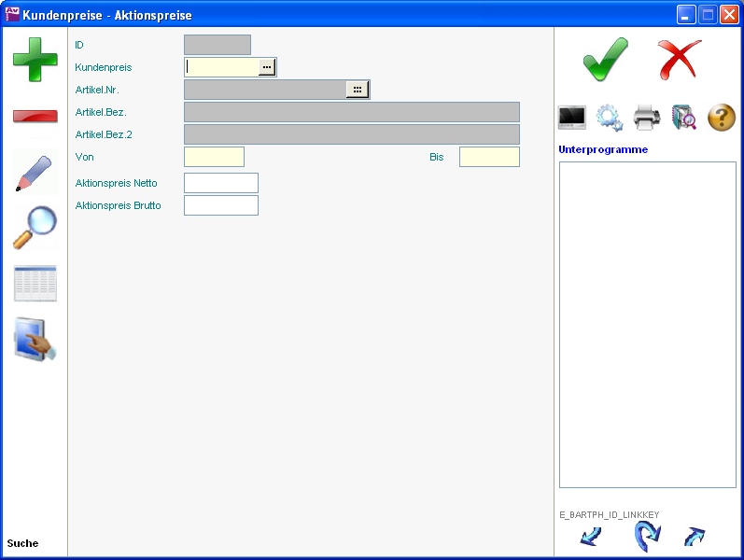The image size is (744, 560).
Task: Cancel with the red X icon
Action: [x=679, y=60]
